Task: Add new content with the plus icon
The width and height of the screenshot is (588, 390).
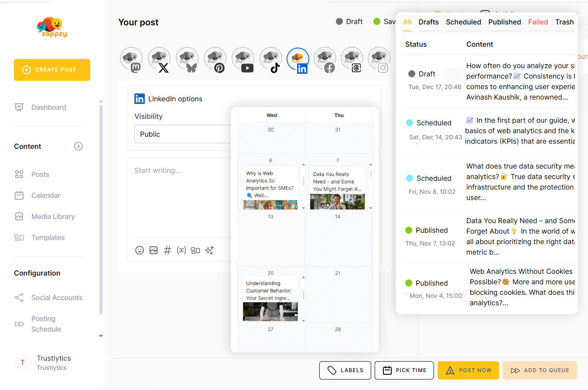Action: click(x=79, y=146)
